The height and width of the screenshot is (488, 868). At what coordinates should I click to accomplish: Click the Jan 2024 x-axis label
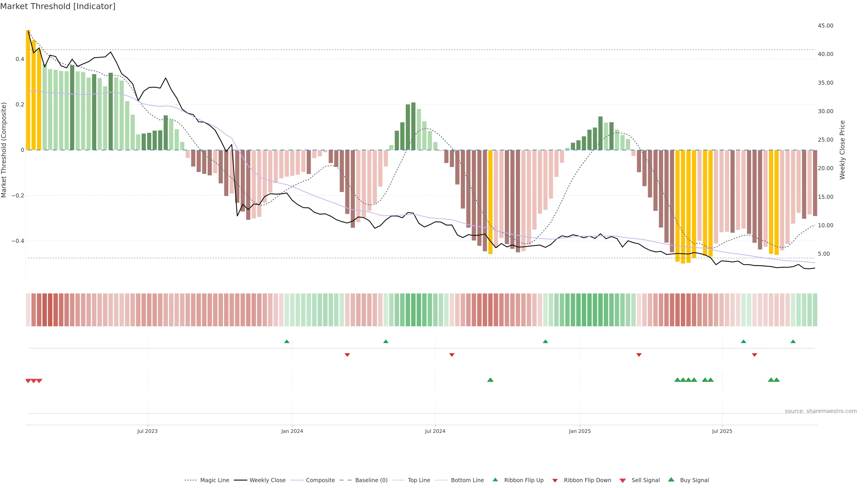pos(292,431)
